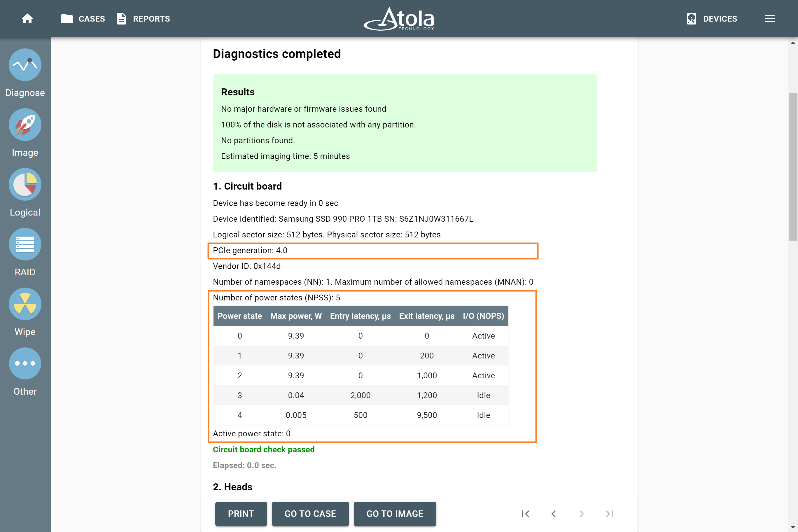This screenshot has height=532, width=798.
Task: Open the Other three-dots icon
Action: coord(25,363)
